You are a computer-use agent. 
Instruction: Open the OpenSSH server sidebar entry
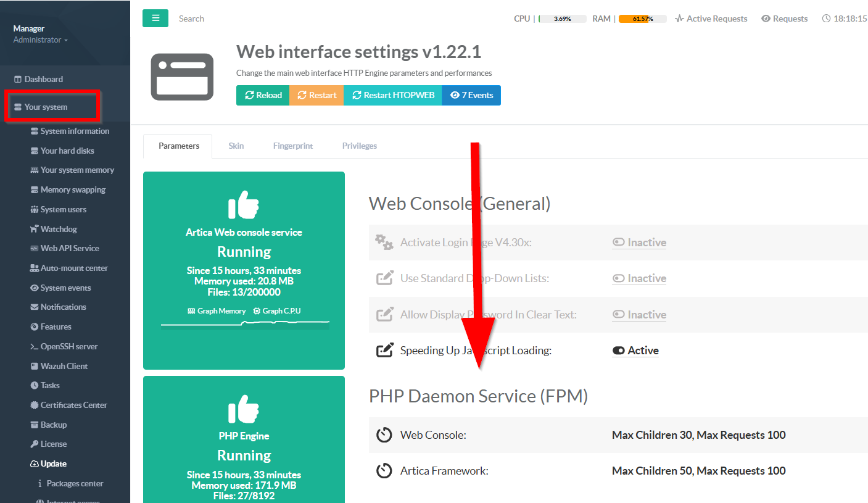click(x=68, y=346)
